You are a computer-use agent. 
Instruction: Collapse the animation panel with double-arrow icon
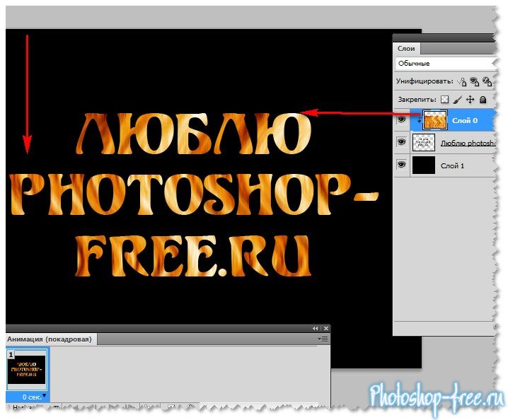tap(316, 329)
